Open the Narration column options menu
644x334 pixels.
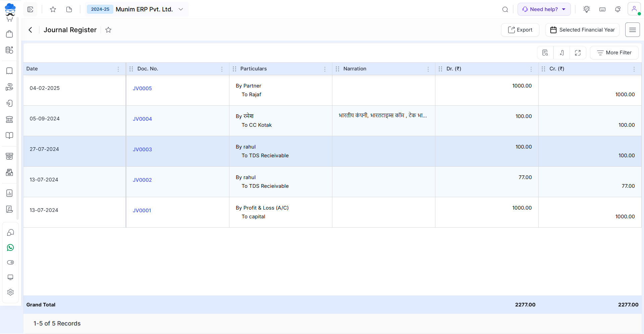428,69
